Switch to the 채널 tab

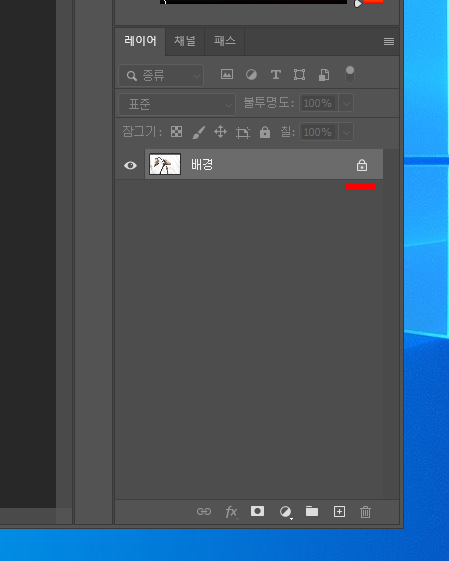point(185,41)
